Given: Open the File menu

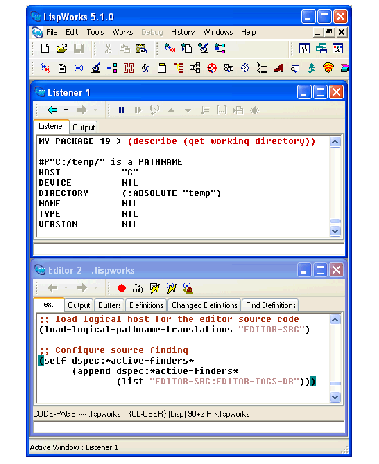Looking at the screenshot, I should [x=52, y=32].
